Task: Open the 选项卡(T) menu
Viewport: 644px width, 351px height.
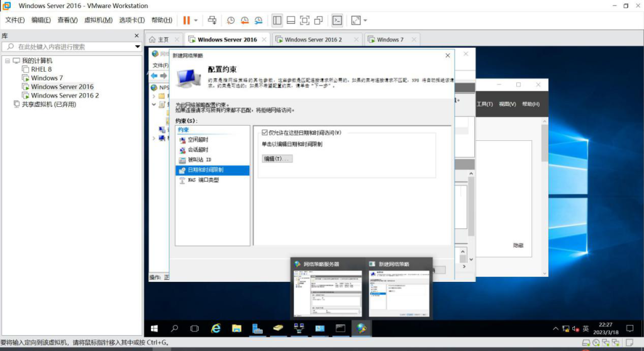Action: pyautogui.click(x=132, y=19)
